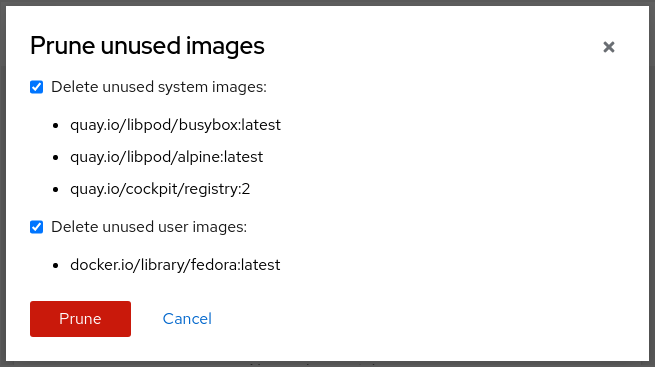The image size is (655, 367).
Task: Select the quay.io/libpod/busybox:latest entry
Action: (175, 125)
